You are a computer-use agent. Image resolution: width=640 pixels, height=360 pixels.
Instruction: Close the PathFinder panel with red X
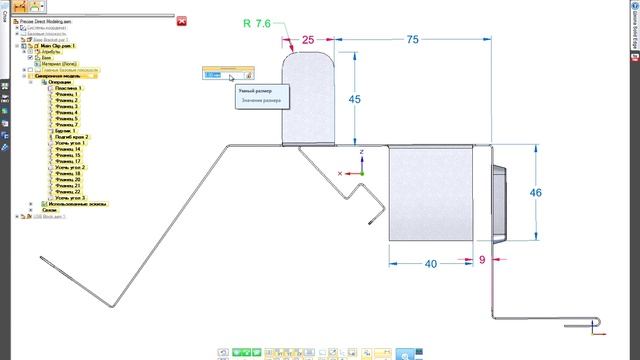(x=182, y=21)
